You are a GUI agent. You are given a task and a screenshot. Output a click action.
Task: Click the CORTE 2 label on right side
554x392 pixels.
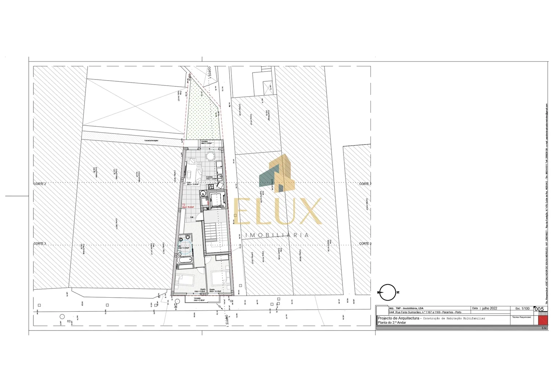[x=365, y=184]
